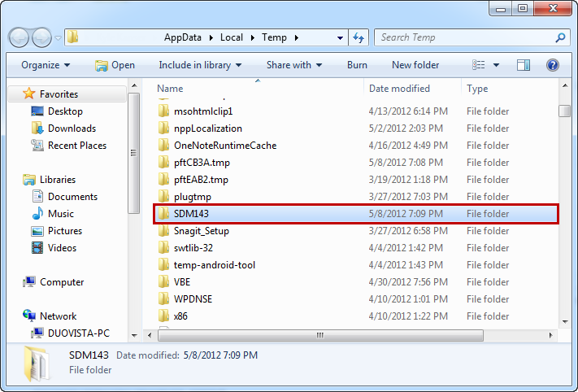
Task: Select the pftEAB2.tmp folder icon
Action: point(163,179)
